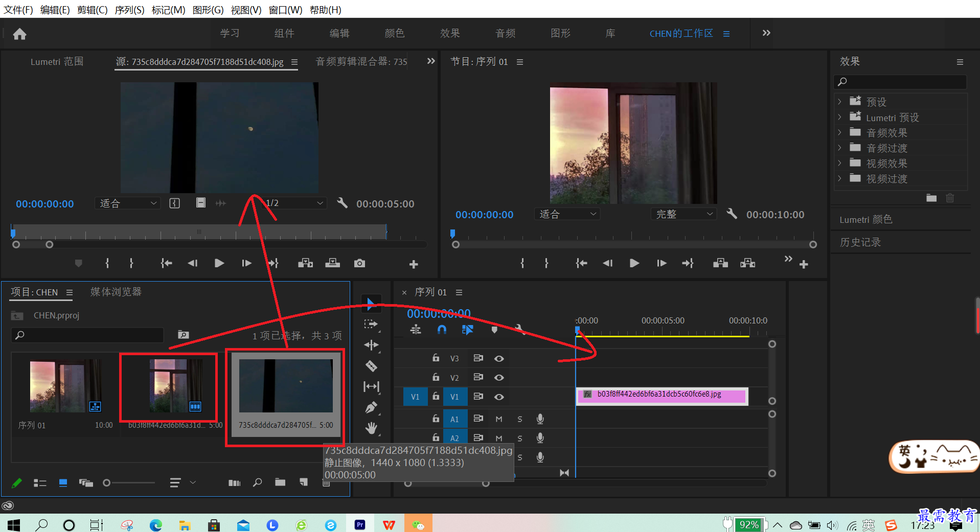Click New Item icon in Project panel

(x=304, y=482)
